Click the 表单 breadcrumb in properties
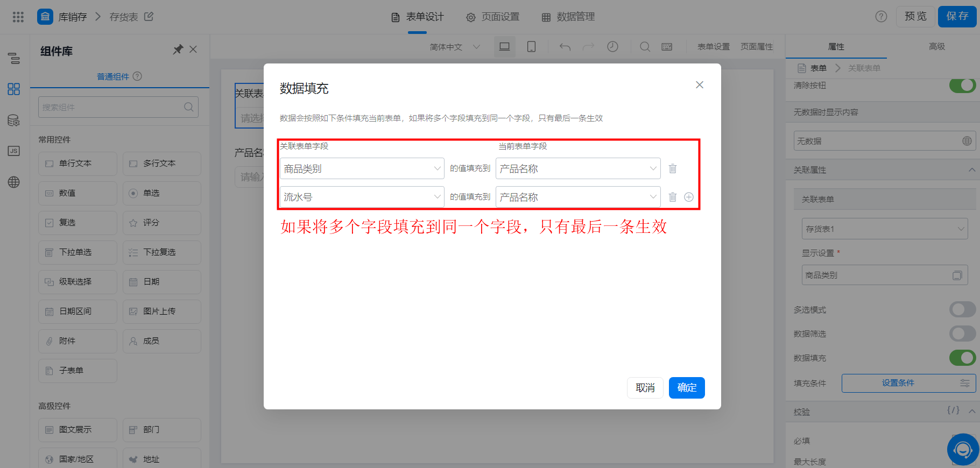Screen dimensions: 980x468 pyautogui.click(x=819, y=68)
